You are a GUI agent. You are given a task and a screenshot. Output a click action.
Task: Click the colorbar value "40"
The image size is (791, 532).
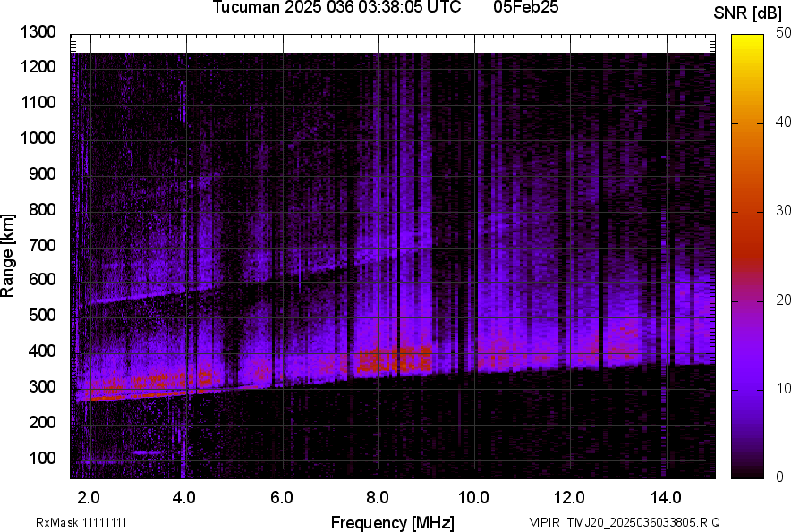coord(783,122)
